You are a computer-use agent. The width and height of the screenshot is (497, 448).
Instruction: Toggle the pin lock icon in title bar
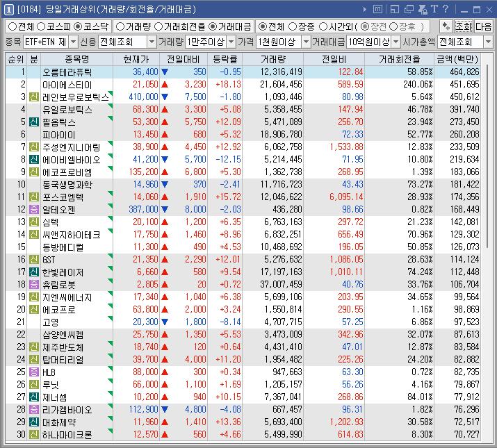(423, 10)
